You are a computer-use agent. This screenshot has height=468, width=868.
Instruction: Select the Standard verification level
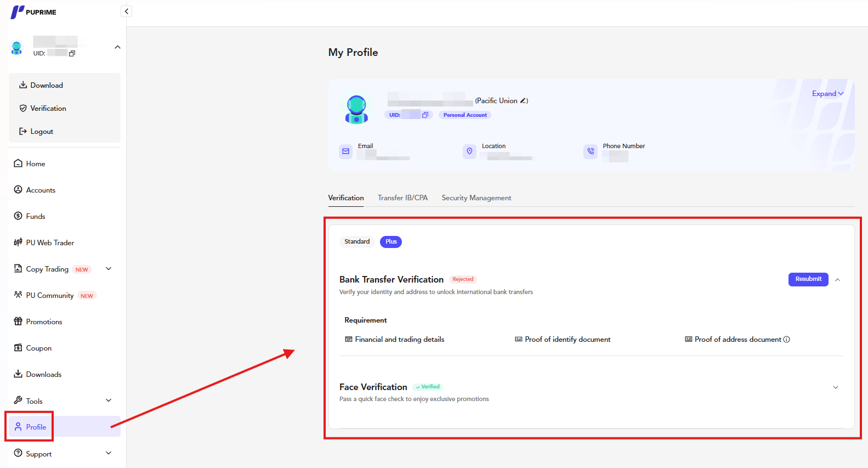[x=357, y=242]
